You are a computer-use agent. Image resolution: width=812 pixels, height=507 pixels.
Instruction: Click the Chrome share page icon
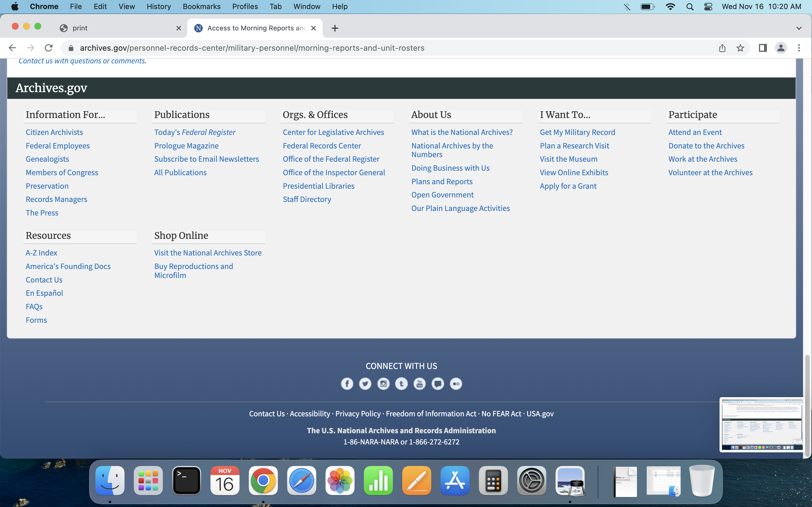[722, 48]
